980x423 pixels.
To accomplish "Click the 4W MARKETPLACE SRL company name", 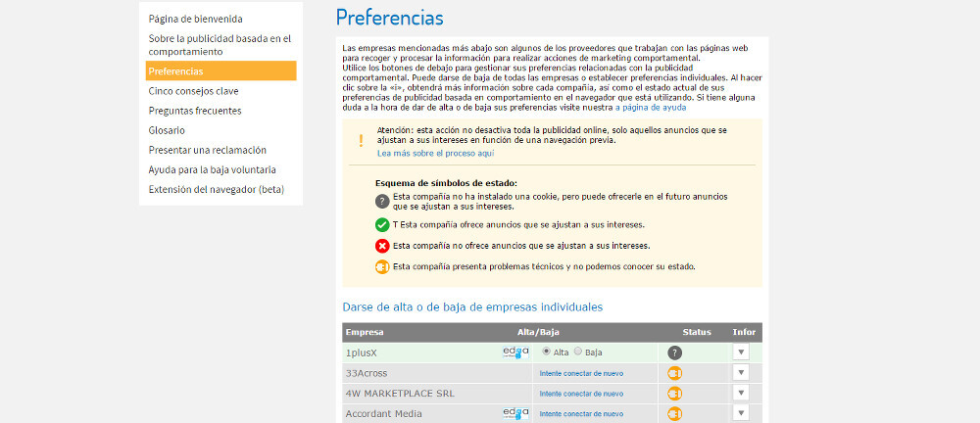I will 400,394.
